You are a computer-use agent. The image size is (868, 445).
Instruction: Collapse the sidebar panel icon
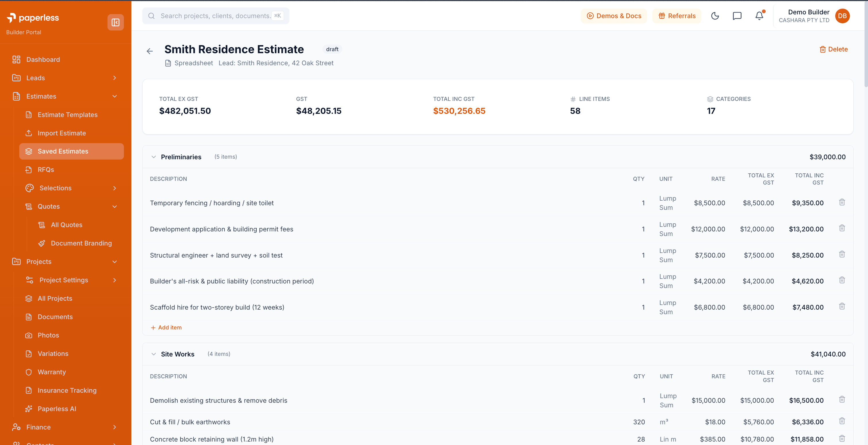pyautogui.click(x=115, y=22)
